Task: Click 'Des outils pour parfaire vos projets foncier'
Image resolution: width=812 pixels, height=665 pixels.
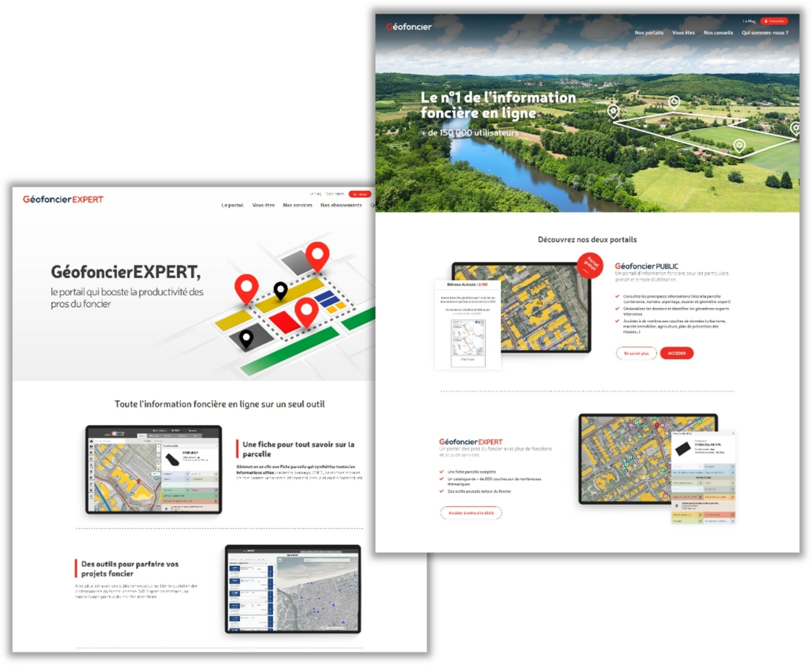Action: coord(129,568)
